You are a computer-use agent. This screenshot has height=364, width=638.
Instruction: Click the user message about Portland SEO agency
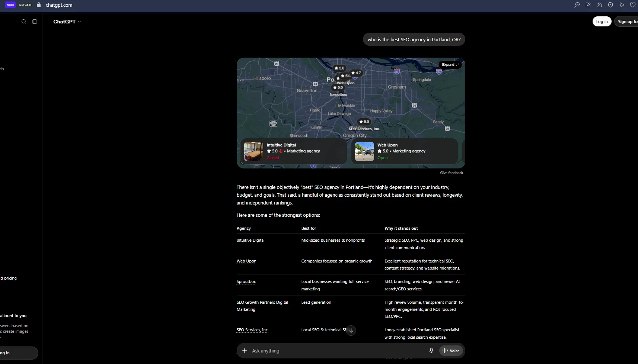coord(414,39)
